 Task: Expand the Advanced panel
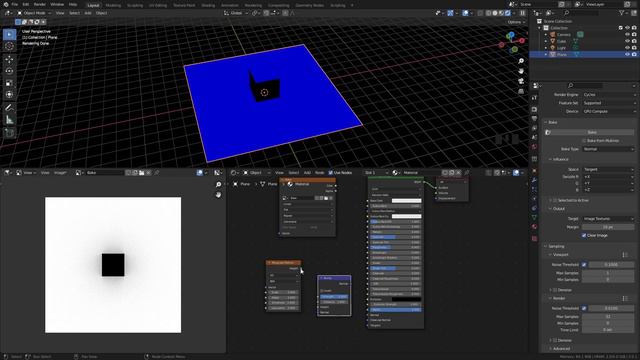tap(561, 349)
